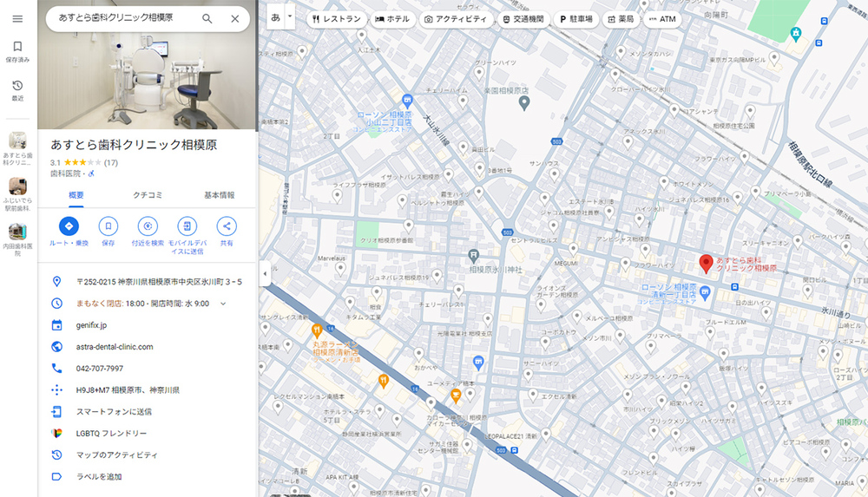Click the search magnifier icon
This screenshot has width=868, height=497.
[207, 18]
